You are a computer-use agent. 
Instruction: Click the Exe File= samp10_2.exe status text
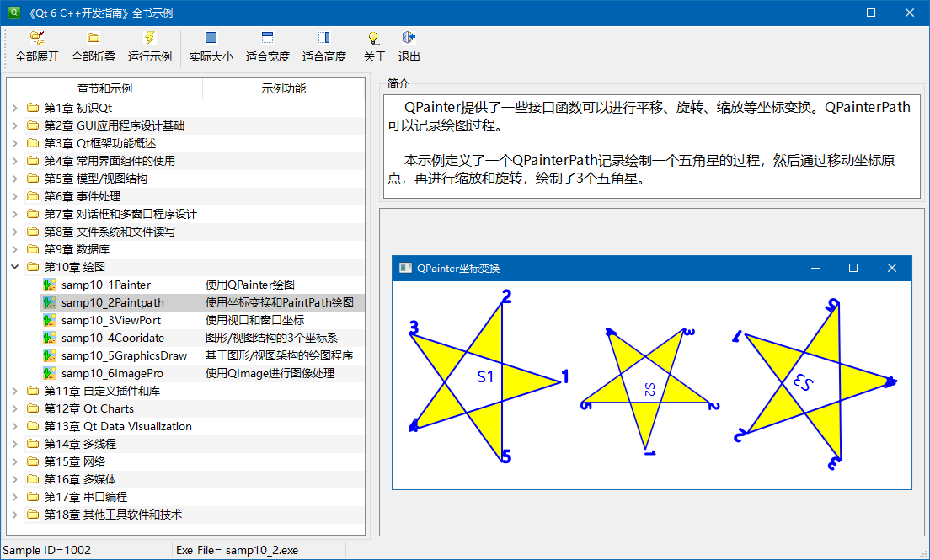point(238,551)
